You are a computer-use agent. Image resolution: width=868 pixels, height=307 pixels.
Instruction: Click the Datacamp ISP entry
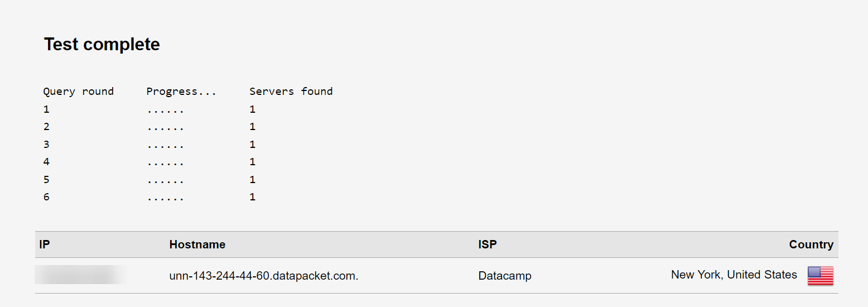coord(505,276)
